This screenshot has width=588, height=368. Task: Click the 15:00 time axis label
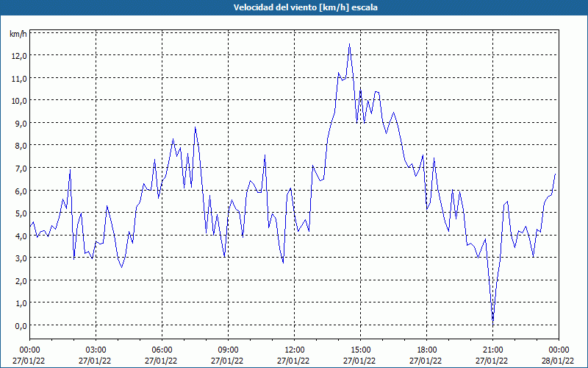click(x=360, y=350)
